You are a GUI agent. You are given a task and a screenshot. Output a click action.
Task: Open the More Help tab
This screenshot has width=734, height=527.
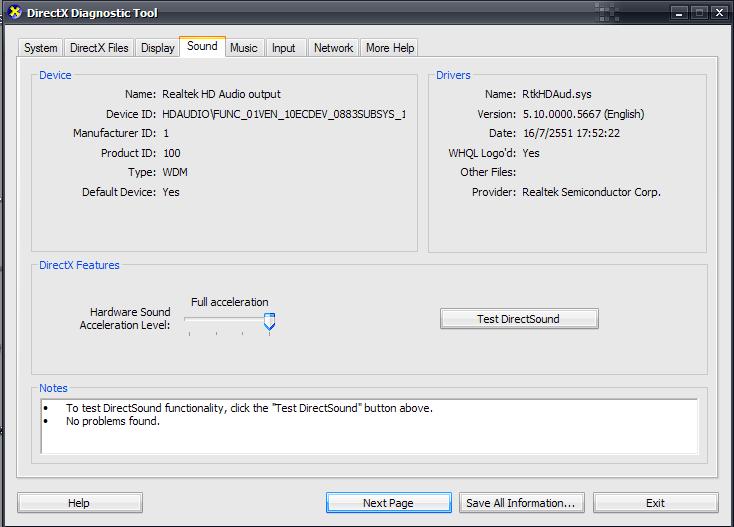point(389,48)
